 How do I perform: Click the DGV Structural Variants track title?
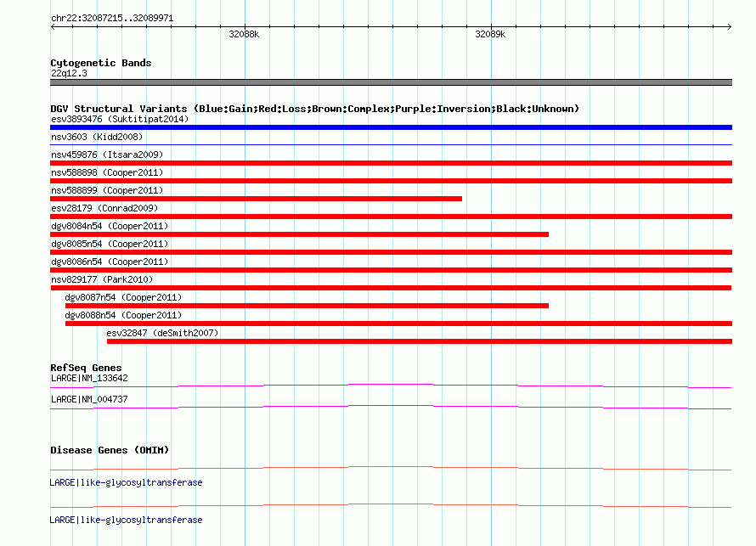pyautogui.click(x=314, y=109)
